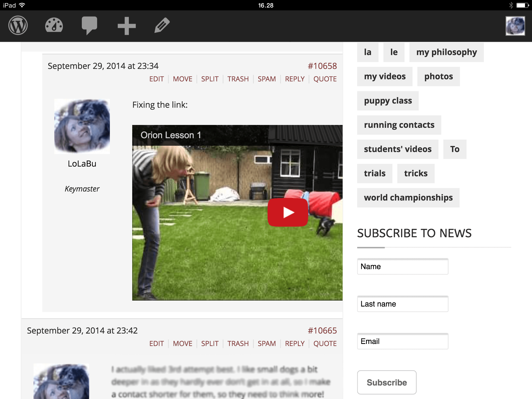Click EDIT on post #10658
Image resolution: width=532 pixels, height=399 pixels.
(x=157, y=79)
